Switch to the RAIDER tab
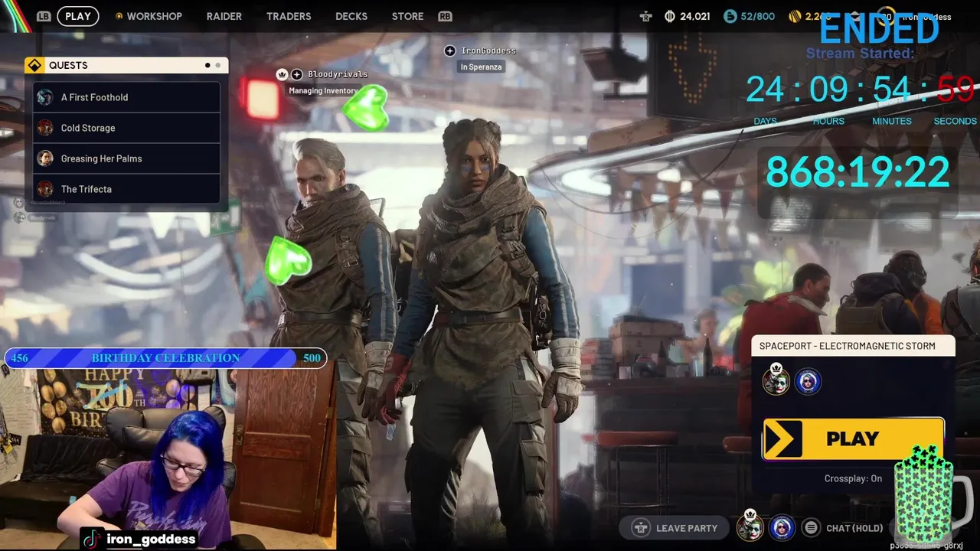Screen dimensions: 980x551 224,16
